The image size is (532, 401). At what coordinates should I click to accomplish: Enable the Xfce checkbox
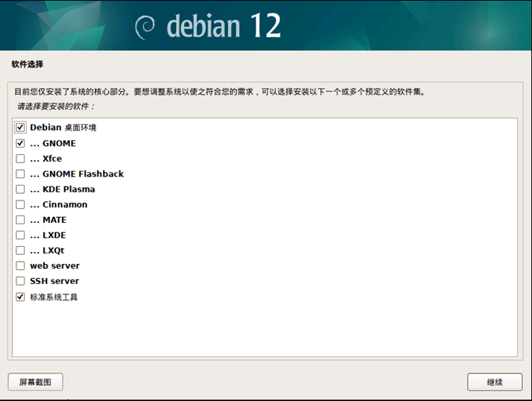pos(20,159)
